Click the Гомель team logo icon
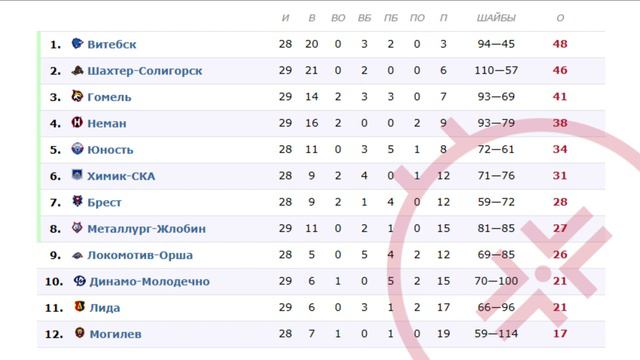This screenshot has width=640, height=360. (77, 96)
